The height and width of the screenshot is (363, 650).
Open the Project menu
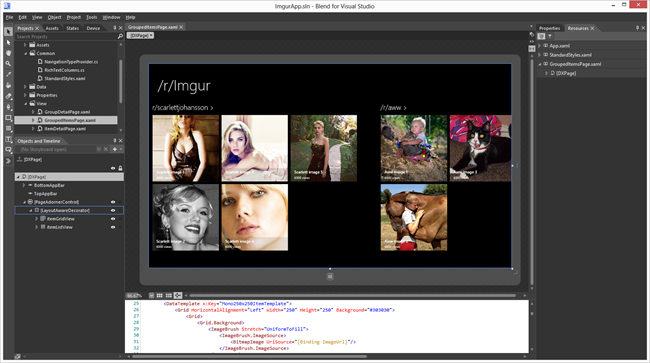click(74, 17)
